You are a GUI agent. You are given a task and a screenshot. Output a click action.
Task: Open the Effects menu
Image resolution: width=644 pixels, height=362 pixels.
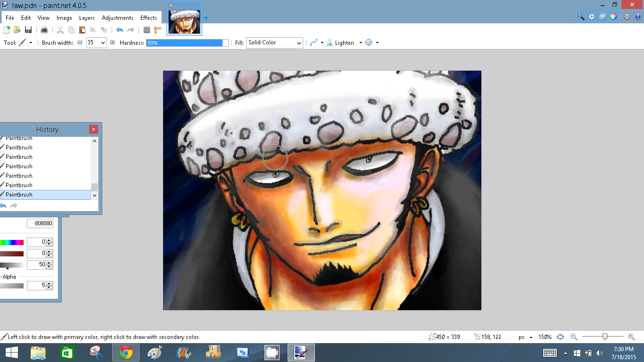click(149, 18)
